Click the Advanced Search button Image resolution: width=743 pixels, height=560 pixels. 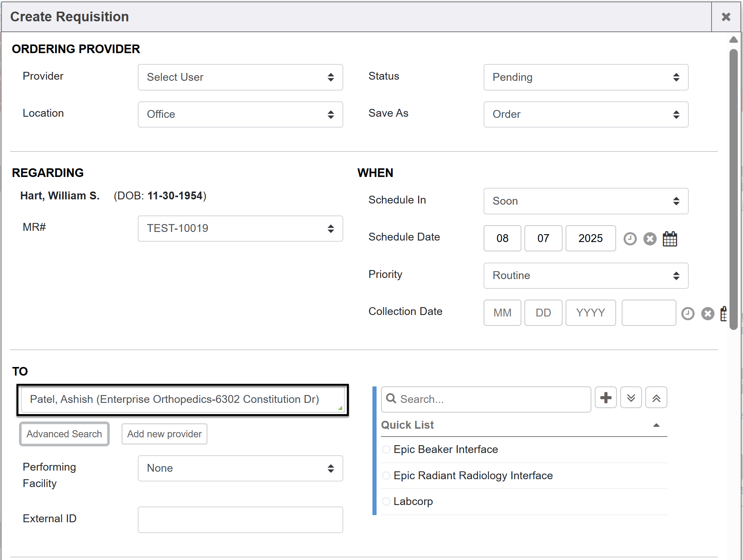click(x=64, y=434)
